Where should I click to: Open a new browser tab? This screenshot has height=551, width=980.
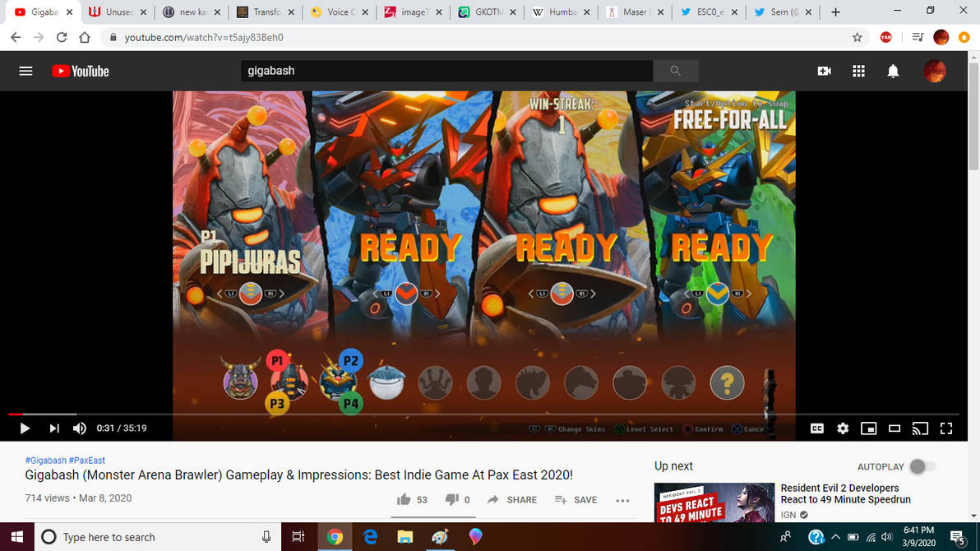coord(835,12)
